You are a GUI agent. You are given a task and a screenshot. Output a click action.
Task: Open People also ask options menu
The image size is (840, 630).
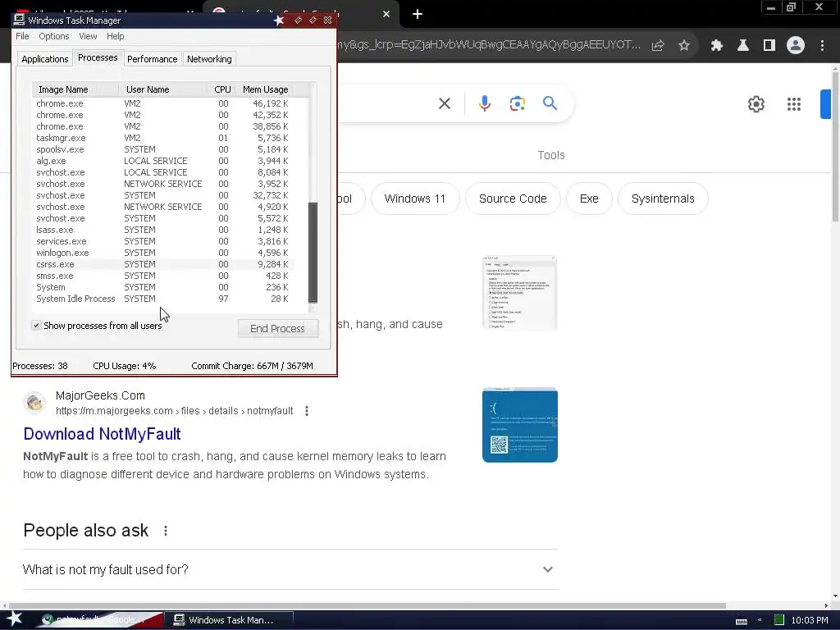(x=166, y=531)
